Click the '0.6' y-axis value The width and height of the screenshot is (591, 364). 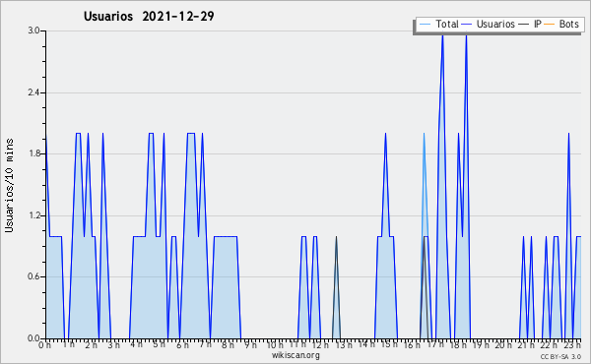(x=33, y=277)
